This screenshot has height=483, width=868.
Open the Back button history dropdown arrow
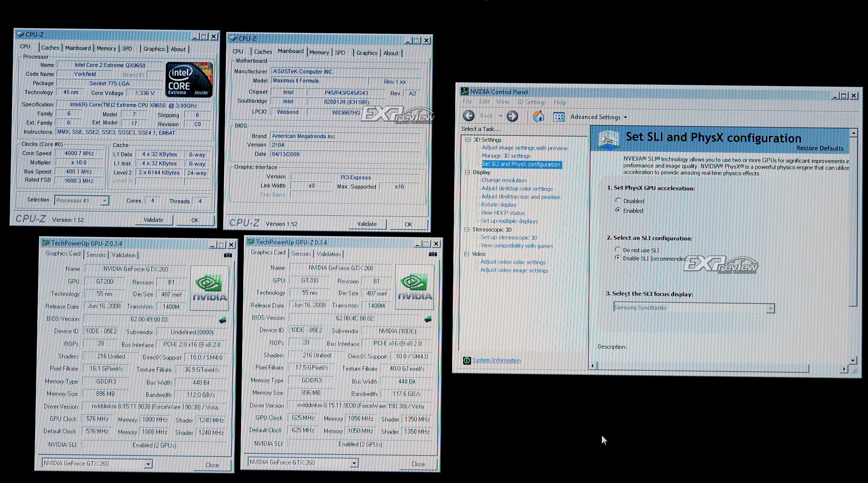pos(500,116)
